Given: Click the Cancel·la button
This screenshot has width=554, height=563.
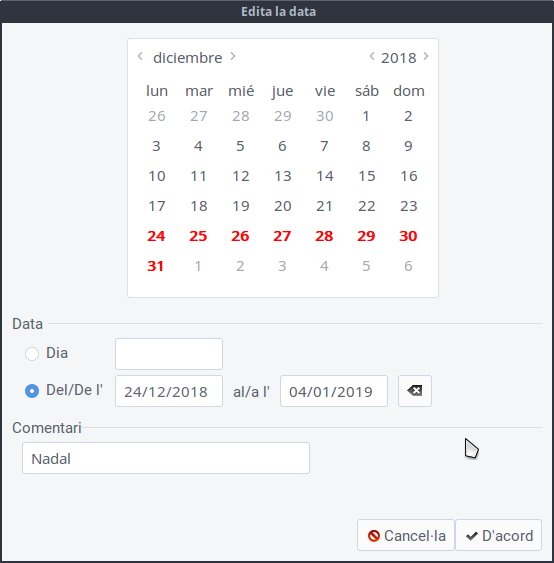Looking at the screenshot, I should click(x=406, y=535).
